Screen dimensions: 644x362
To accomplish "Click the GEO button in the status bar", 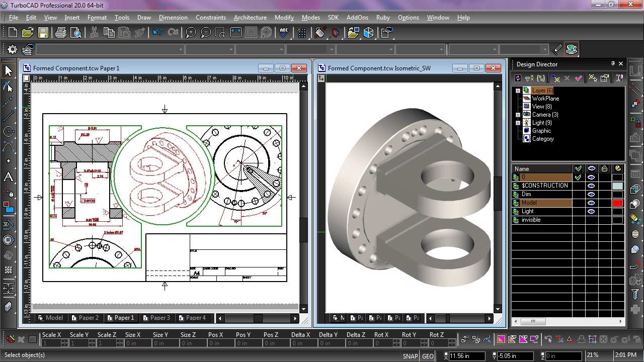I will 427,355.
